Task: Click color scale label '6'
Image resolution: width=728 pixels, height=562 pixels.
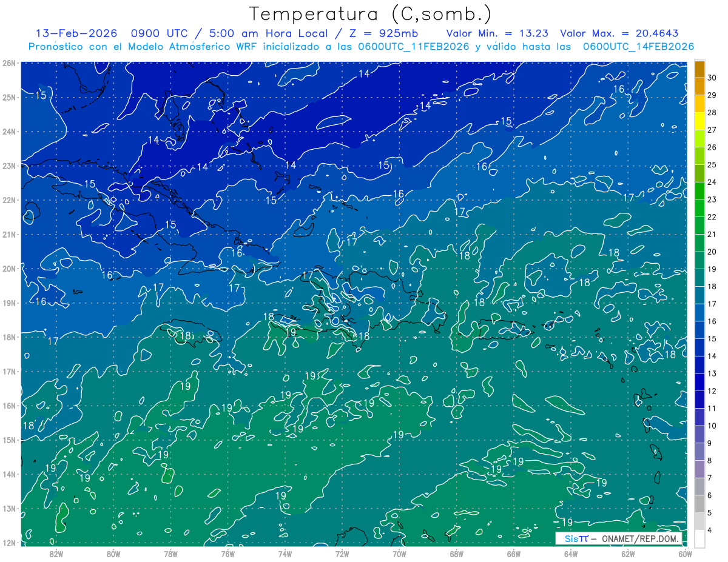Action: click(x=710, y=496)
